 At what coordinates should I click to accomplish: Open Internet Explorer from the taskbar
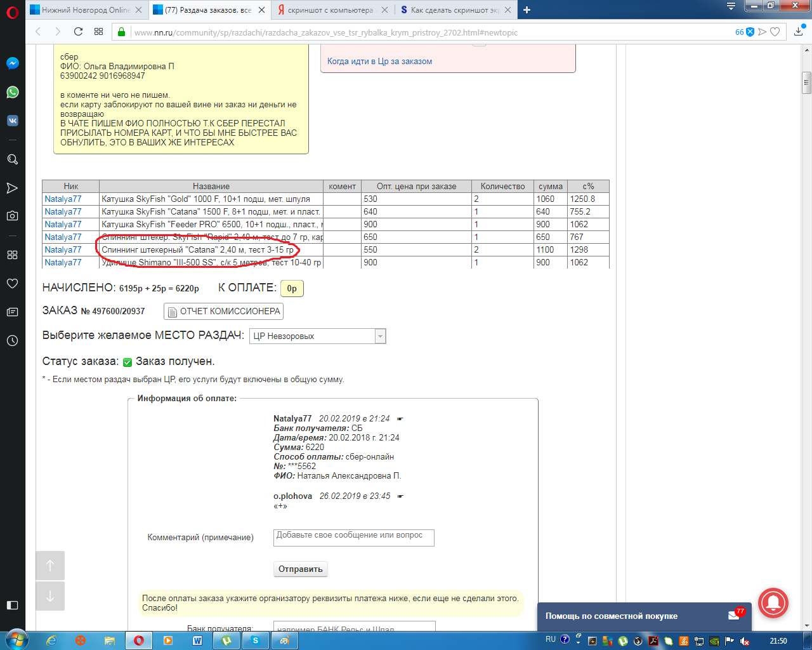pos(51,640)
